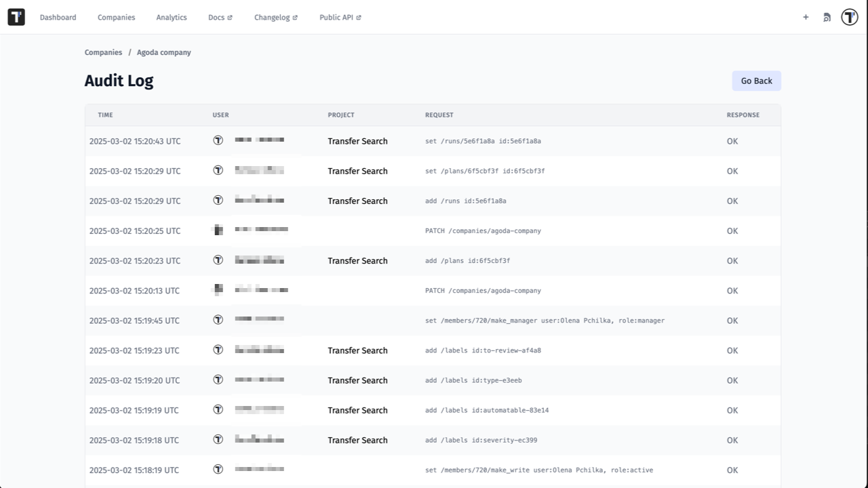This screenshot has width=868, height=488.
Task: Click the OK response on the top audit row
Action: point(732,141)
